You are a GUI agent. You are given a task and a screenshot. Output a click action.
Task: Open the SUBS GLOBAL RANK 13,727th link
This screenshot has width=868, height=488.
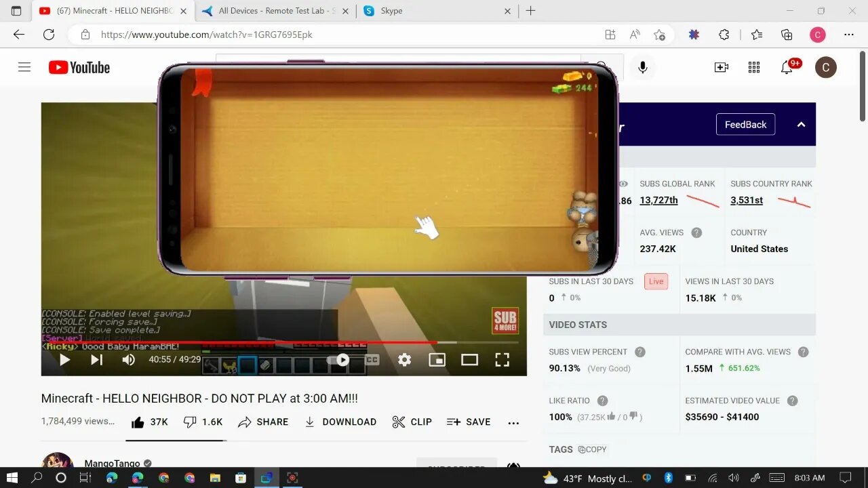tap(658, 200)
